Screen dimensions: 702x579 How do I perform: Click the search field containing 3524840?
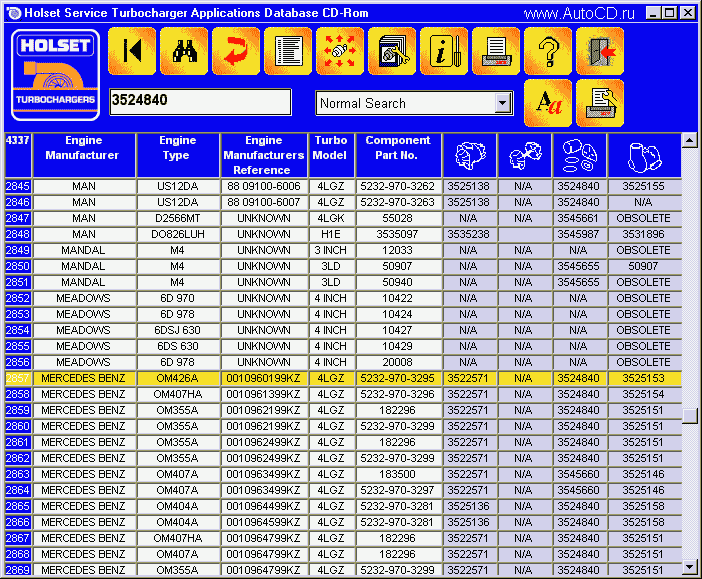coord(200,102)
